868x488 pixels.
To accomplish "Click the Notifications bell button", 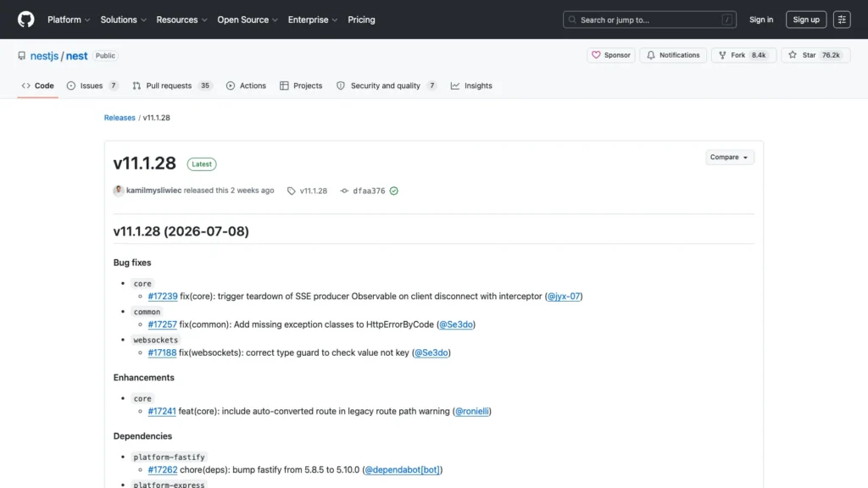I will (673, 55).
